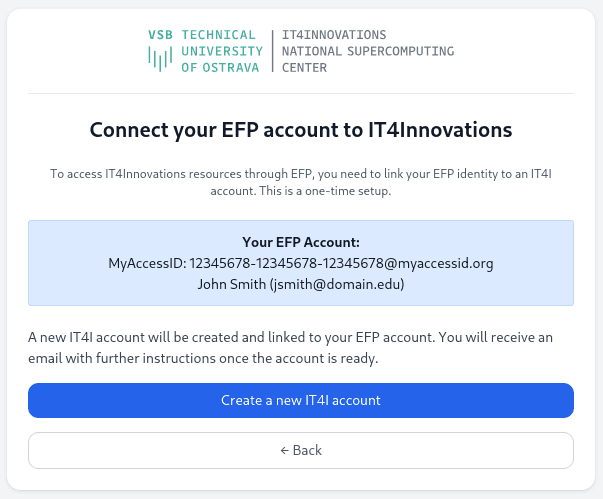Click the one-time setup description paragraph
Screen dimensions: 603x499
301,182
